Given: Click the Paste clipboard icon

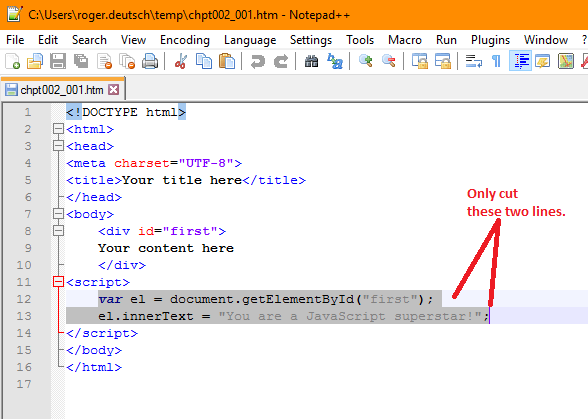Looking at the screenshot, I should pyautogui.click(x=226, y=61).
